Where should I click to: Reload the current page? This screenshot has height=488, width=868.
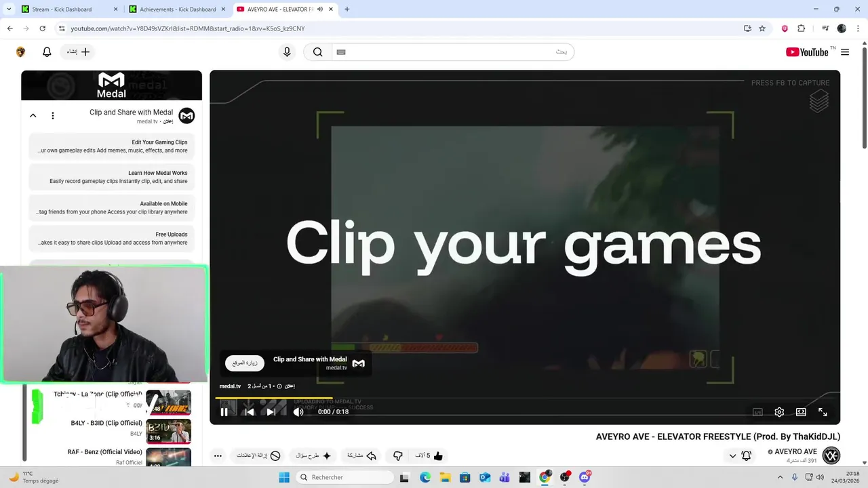(42, 28)
